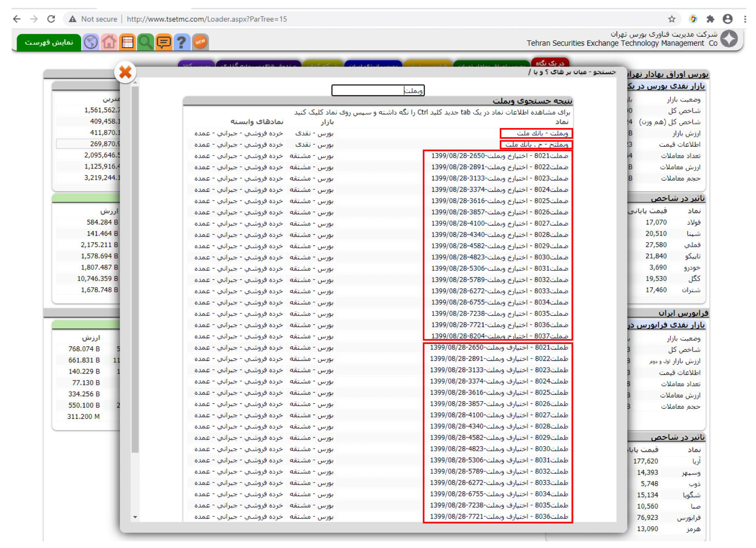The image size is (756, 548).
Task: Select the طملت8021 option result row
Action: tap(499, 348)
